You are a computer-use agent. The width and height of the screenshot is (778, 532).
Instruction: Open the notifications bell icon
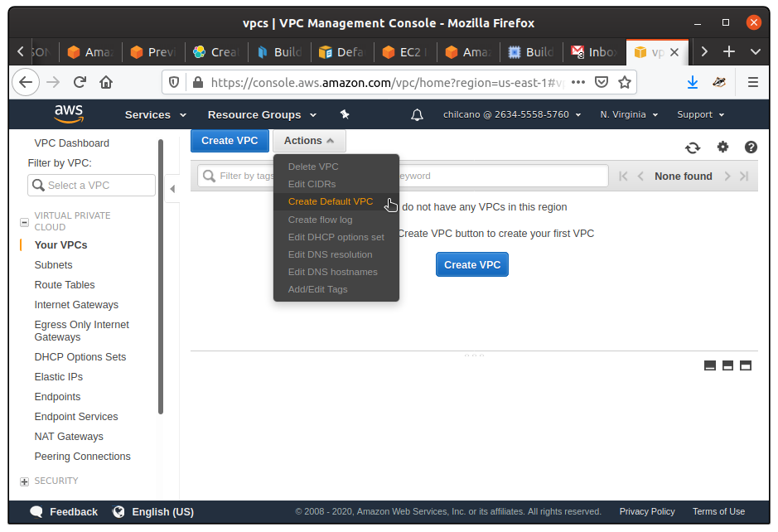418,115
